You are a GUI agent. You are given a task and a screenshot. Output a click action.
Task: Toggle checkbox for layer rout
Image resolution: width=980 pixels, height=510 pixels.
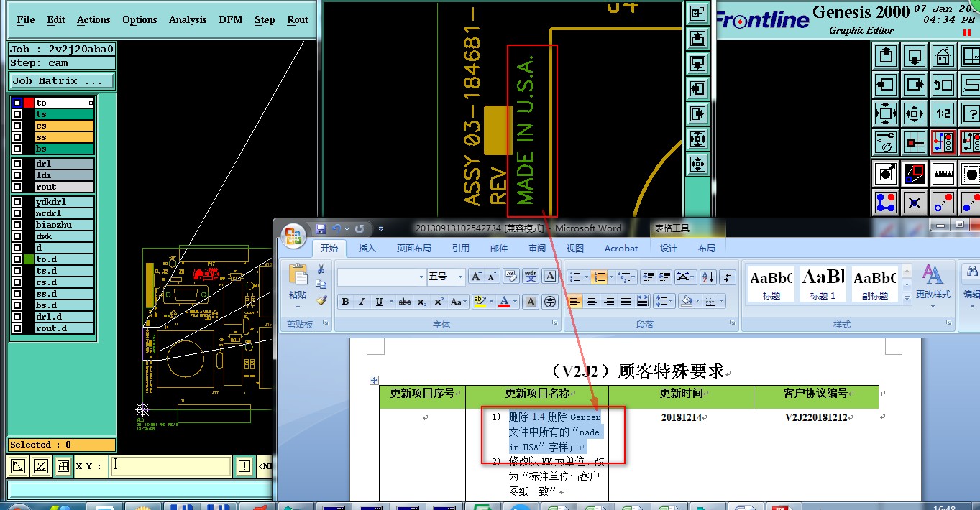[x=17, y=187]
